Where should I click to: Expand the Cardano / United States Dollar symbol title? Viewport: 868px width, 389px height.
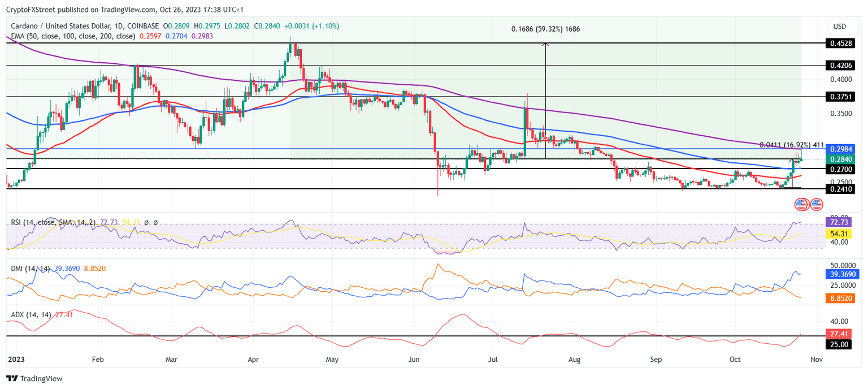coord(62,25)
